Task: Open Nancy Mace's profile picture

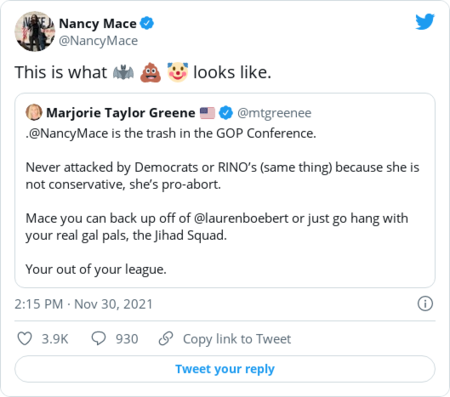Action: pyautogui.click(x=35, y=32)
